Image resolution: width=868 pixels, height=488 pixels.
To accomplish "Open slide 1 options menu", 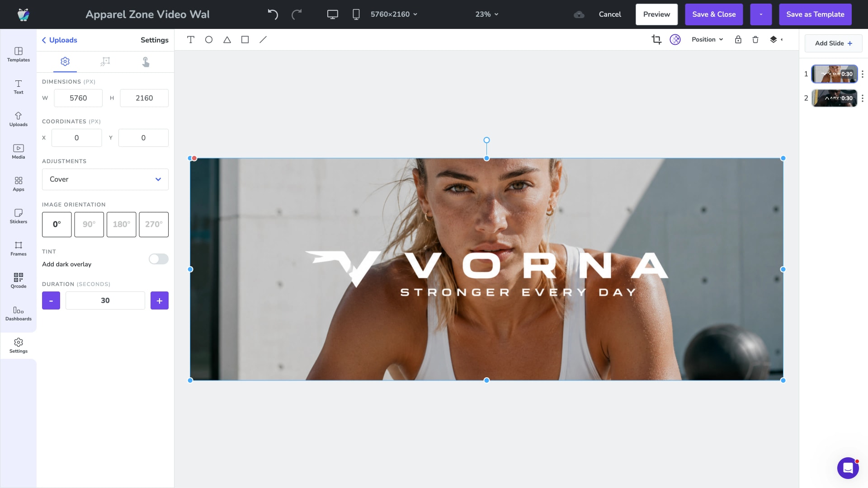I will [x=863, y=74].
